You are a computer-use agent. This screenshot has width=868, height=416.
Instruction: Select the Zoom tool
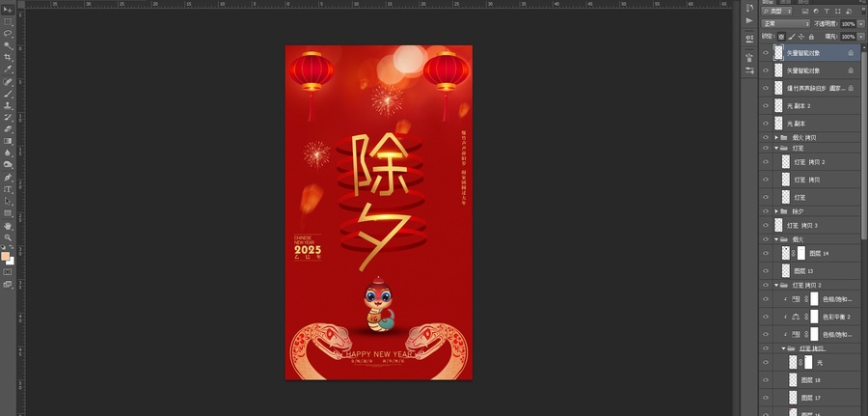click(8, 237)
